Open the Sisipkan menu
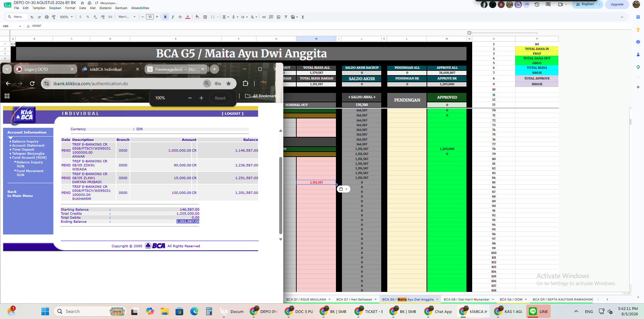The image size is (644, 319). [x=55, y=8]
